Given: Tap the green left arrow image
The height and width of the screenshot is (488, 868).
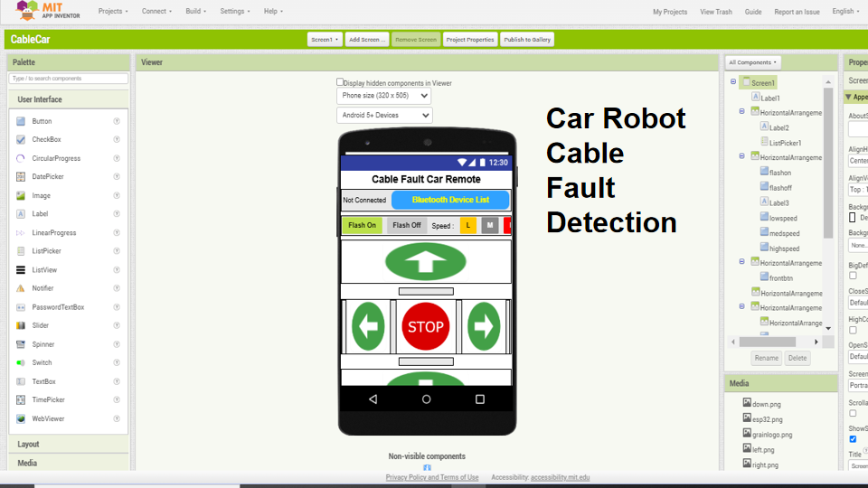Looking at the screenshot, I should pos(368,326).
